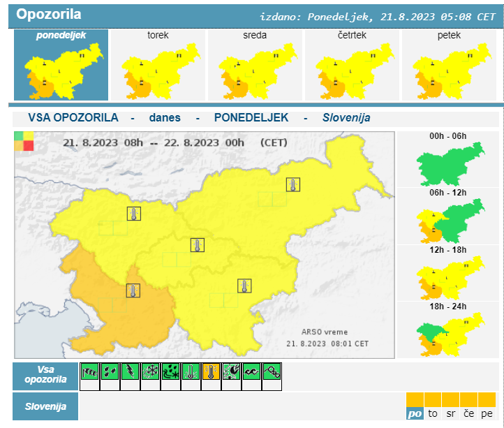Select the chain-link warning icon in the warning row
Viewport: 504px width, 428px height.
tap(272, 372)
